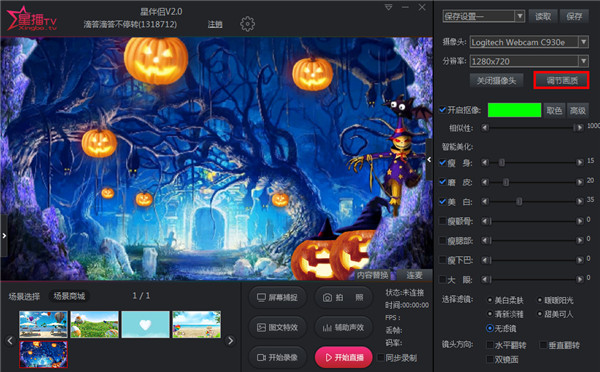Increase 瘦颧骨 value with the right arrow
Viewport: 600px width, 372px height.
click(x=580, y=221)
